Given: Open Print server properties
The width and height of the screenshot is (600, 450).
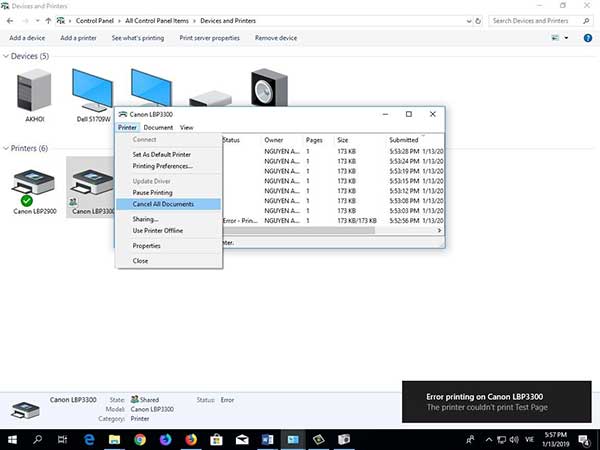Looking at the screenshot, I should (209, 38).
